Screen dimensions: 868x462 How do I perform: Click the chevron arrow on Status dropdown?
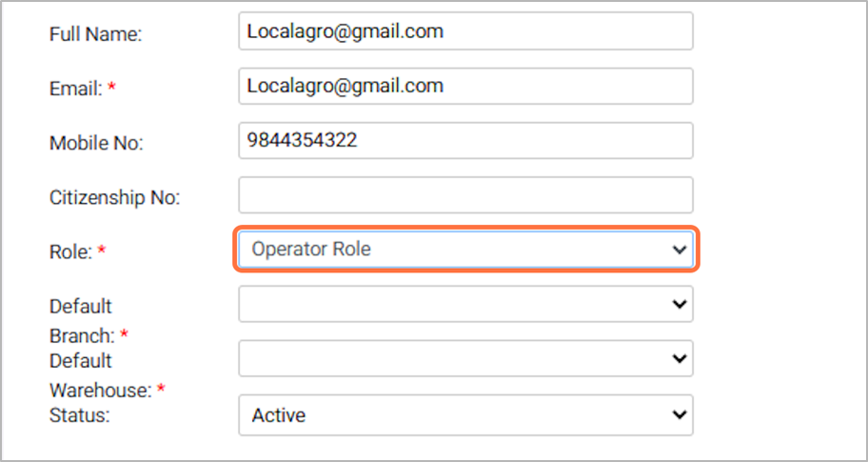tap(679, 415)
